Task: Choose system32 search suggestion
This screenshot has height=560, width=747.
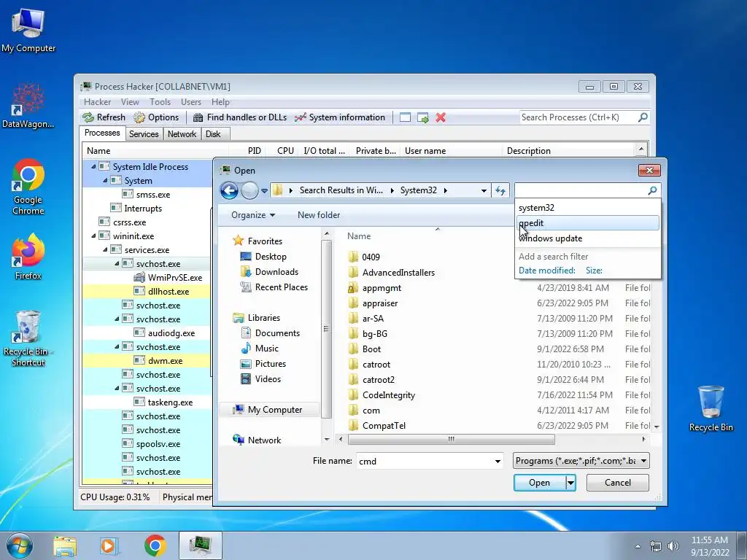Action: pyautogui.click(x=588, y=208)
